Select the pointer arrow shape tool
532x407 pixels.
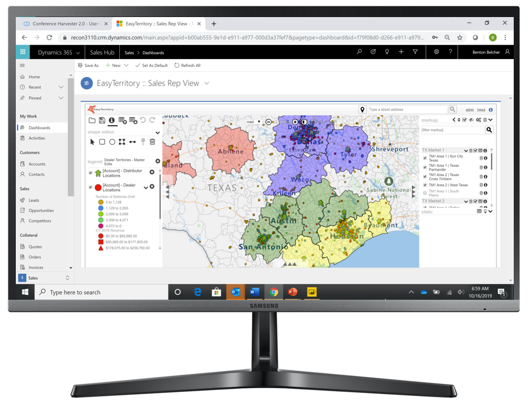point(93,142)
